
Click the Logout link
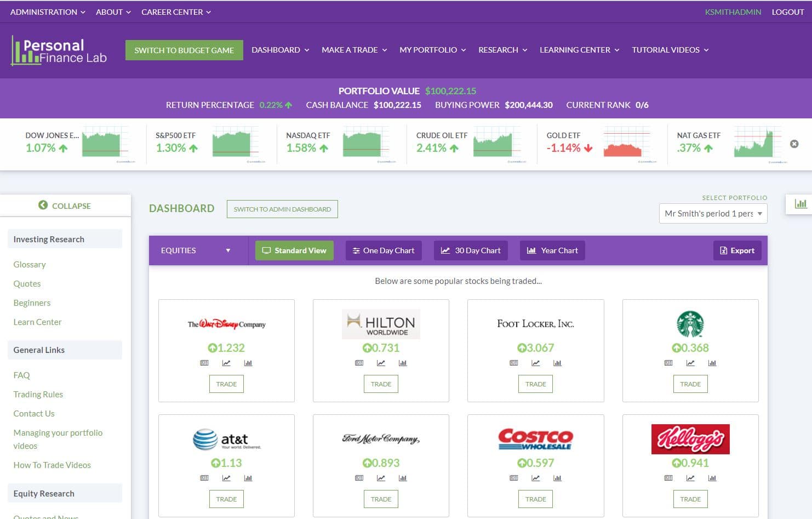pos(788,12)
